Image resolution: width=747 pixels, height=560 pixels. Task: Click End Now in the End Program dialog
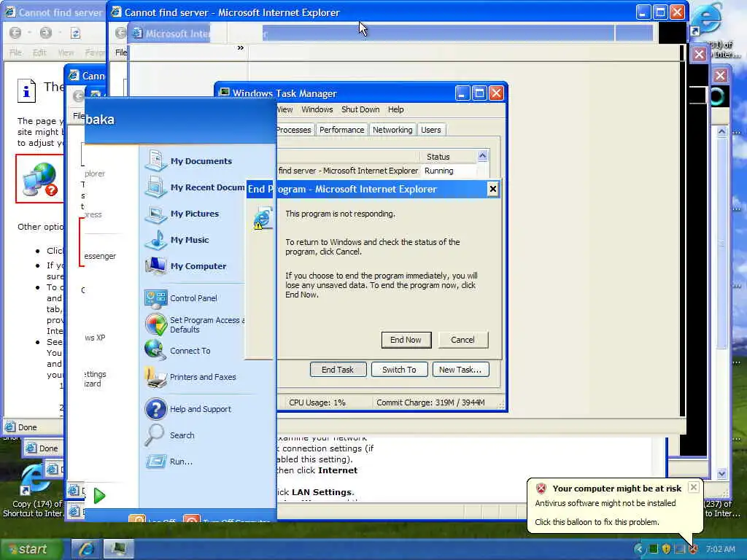click(406, 340)
